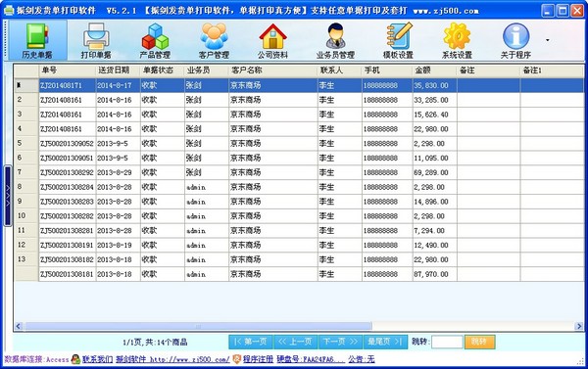Viewport: 588px width, 369px height.
Task: Click the horizontal scrollbar left arrow
Action: coord(19,326)
